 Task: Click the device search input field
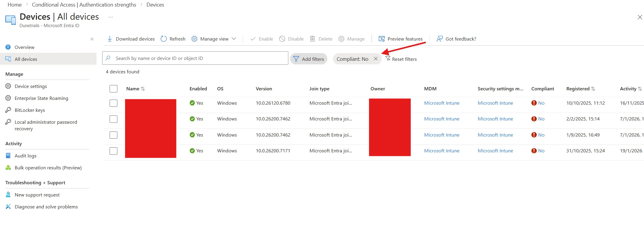[197, 58]
